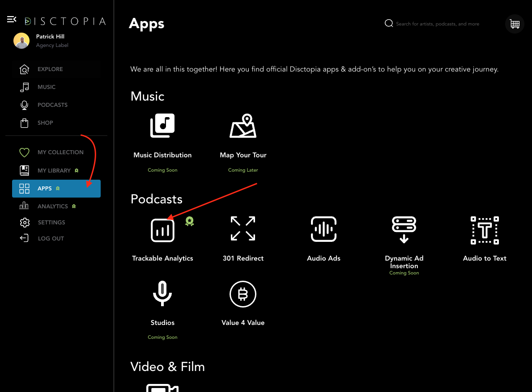Open the Value 4 Value bitcoin icon
The height and width of the screenshot is (392, 532).
pos(243,294)
